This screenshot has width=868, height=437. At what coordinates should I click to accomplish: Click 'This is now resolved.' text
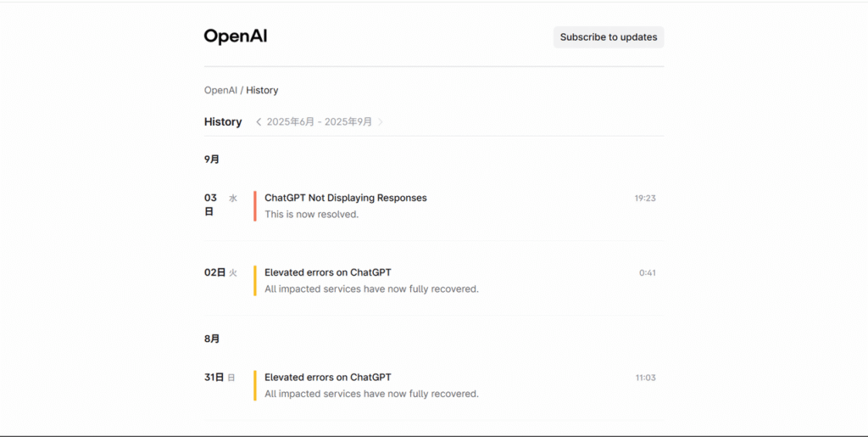(x=312, y=215)
